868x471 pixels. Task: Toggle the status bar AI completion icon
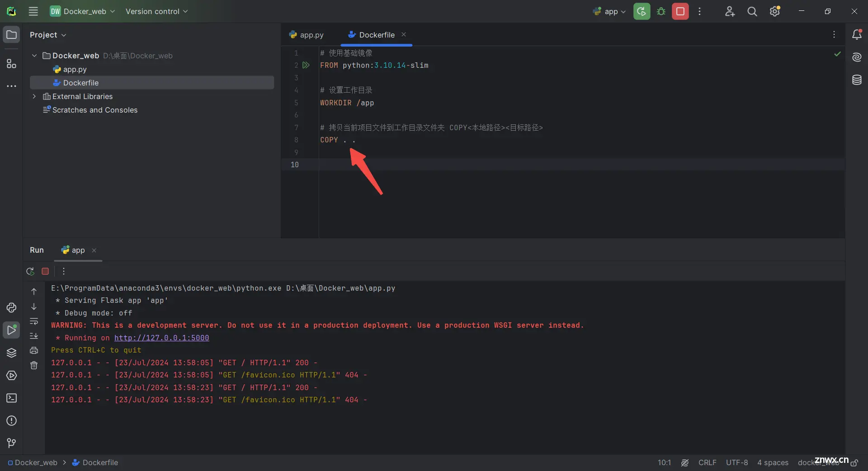point(685,462)
